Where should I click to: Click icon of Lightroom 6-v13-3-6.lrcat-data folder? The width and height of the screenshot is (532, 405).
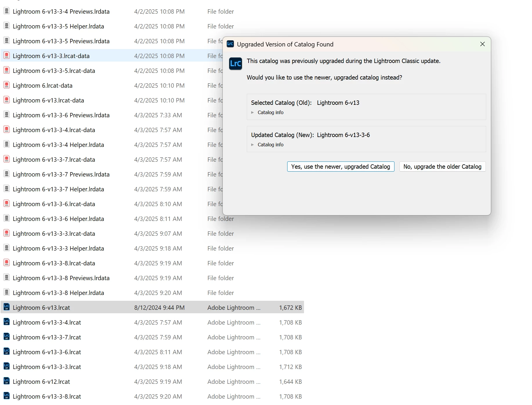click(7, 204)
